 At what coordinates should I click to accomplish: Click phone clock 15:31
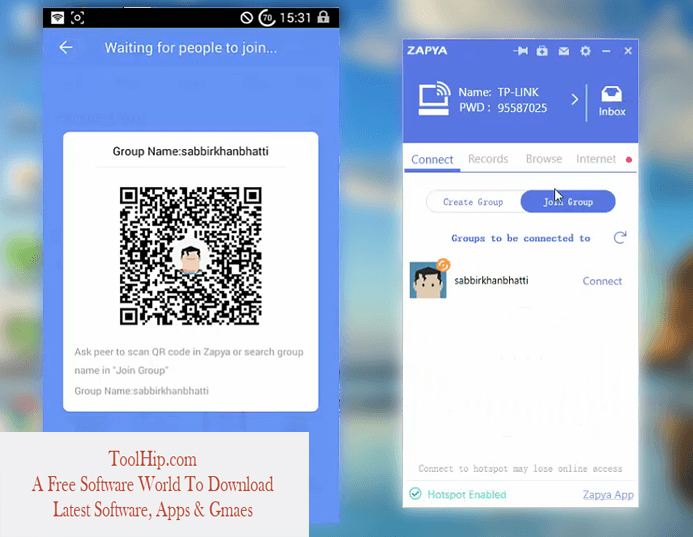pos(295,18)
